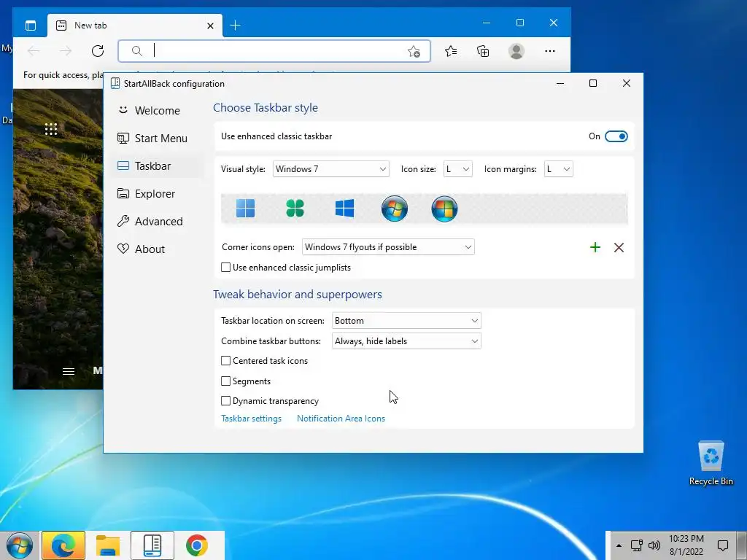
Task: Open the Edge profile avatar
Action: pyautogui.click(x=516, y=51)
